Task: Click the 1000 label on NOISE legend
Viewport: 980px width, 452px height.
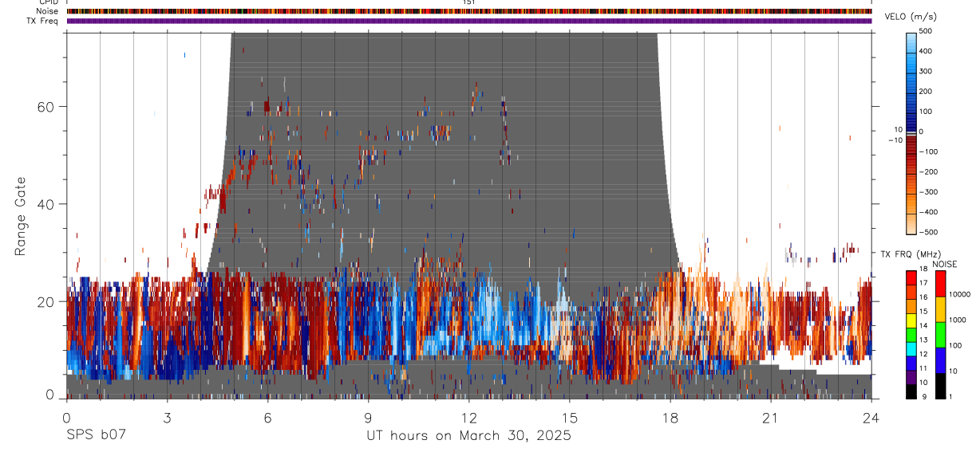Action: click(x=958, y=320)
